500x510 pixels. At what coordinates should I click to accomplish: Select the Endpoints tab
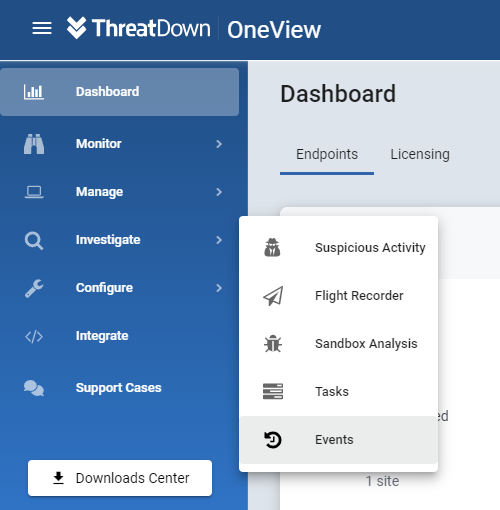click(327, 154)
